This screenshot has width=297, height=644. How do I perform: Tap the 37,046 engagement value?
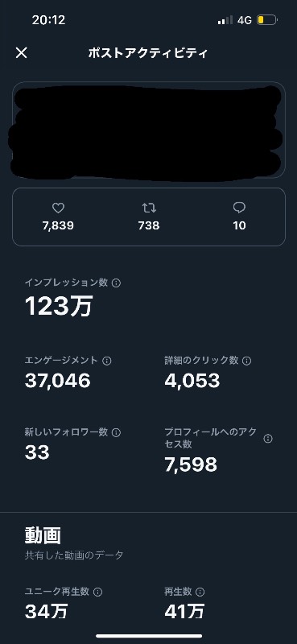(57, 381)
